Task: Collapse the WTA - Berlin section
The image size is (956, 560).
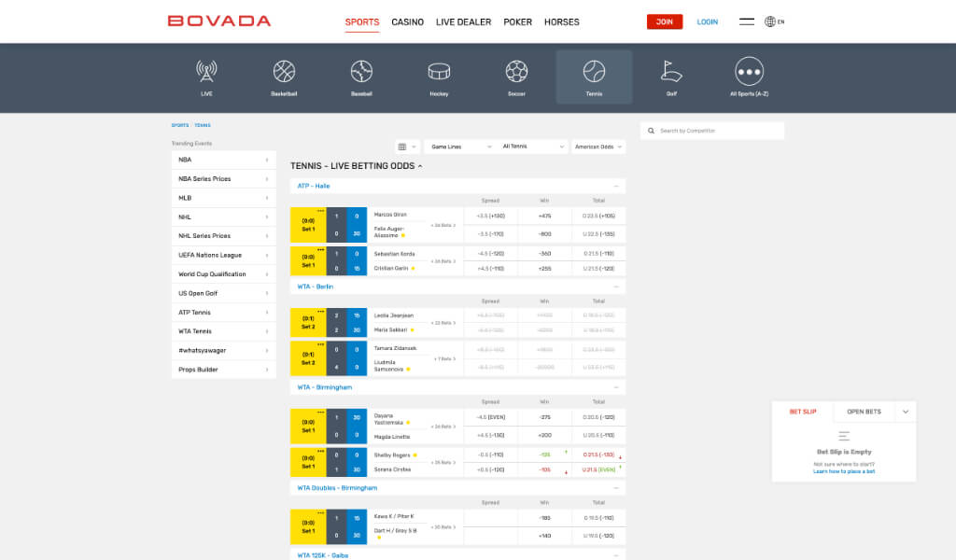Action: pyautogui.click(x=616, y=287)
